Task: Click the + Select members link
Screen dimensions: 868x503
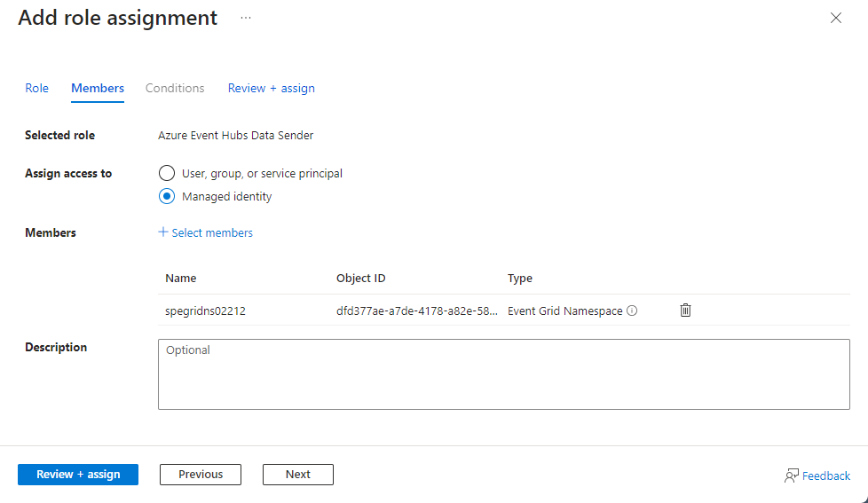Action: pos(205,232)
